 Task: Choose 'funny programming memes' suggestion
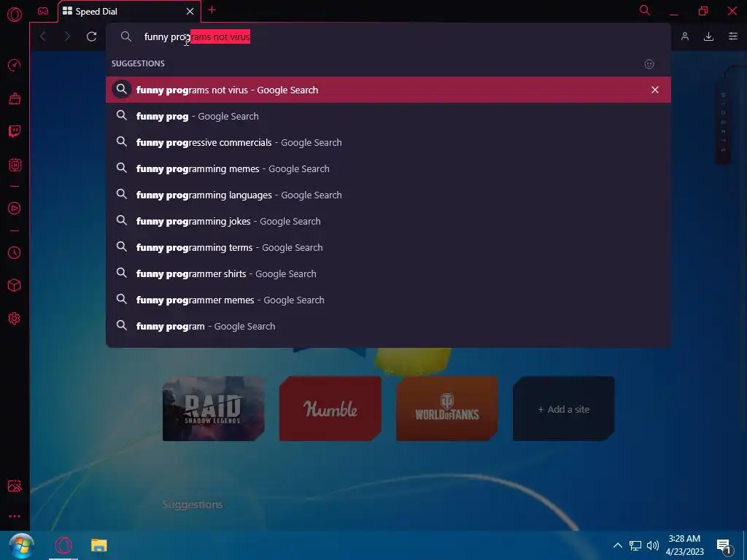click(388, 168)
